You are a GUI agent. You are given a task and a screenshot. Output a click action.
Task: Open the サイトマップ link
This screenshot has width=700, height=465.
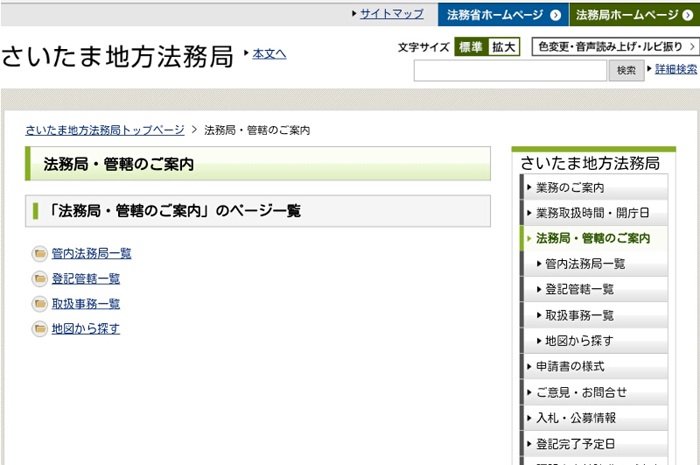(x=392, y=14)
